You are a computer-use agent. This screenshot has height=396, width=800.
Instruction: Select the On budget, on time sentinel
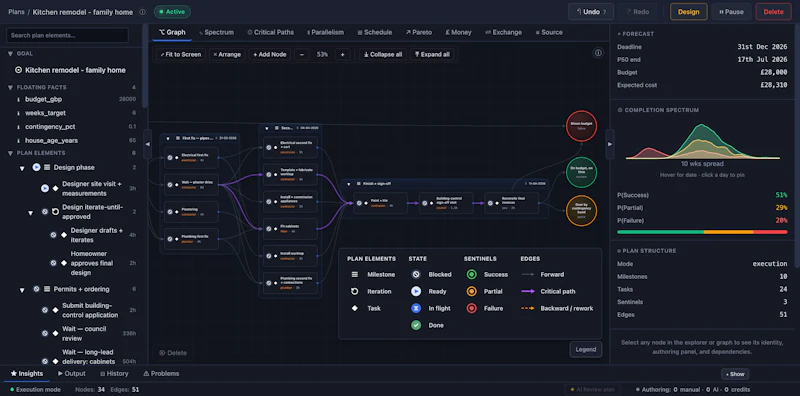click(x=581, y=172)
